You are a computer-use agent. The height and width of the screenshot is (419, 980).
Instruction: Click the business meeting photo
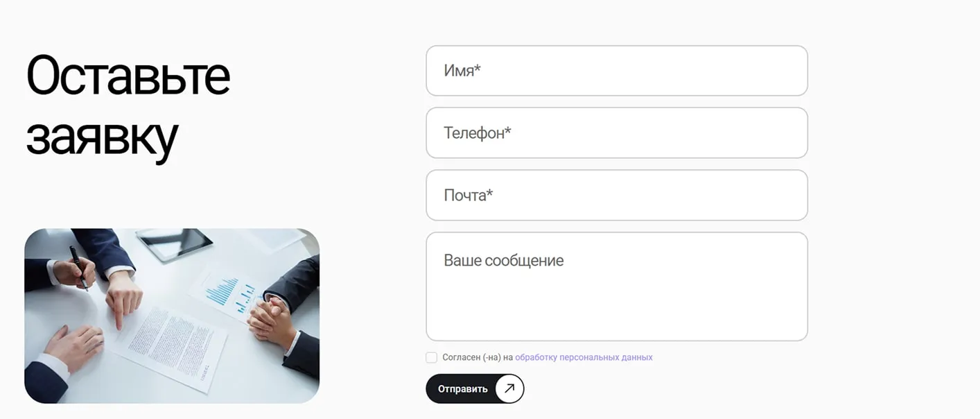point(172,316)
